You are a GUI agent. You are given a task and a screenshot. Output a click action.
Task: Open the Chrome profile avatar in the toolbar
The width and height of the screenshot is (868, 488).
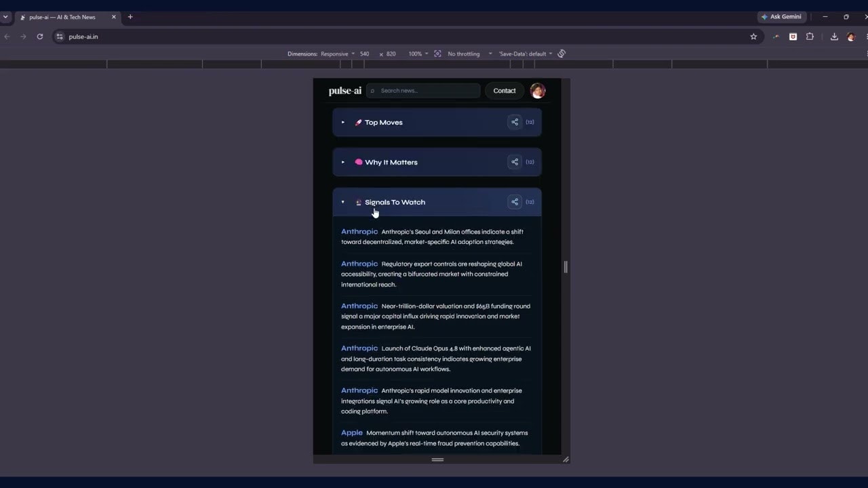[852, 37]
